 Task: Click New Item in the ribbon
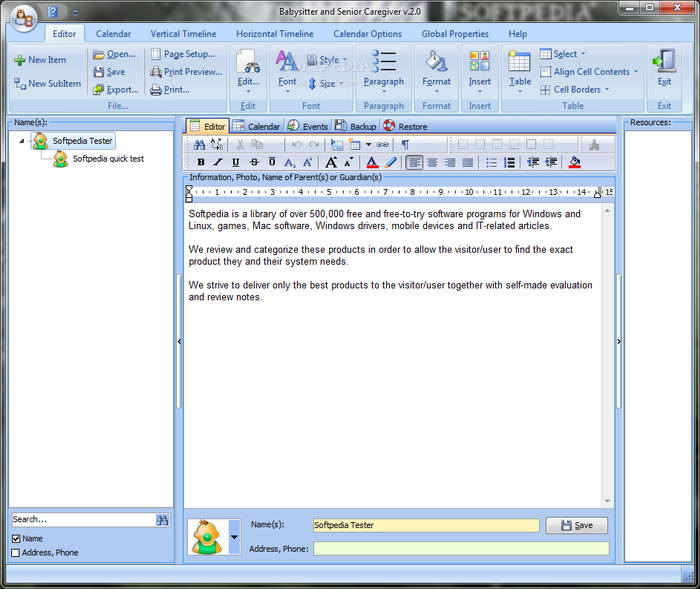click(40, 60)
